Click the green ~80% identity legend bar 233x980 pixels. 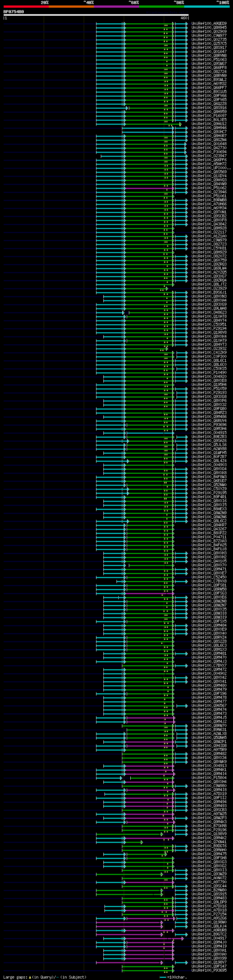161,7
